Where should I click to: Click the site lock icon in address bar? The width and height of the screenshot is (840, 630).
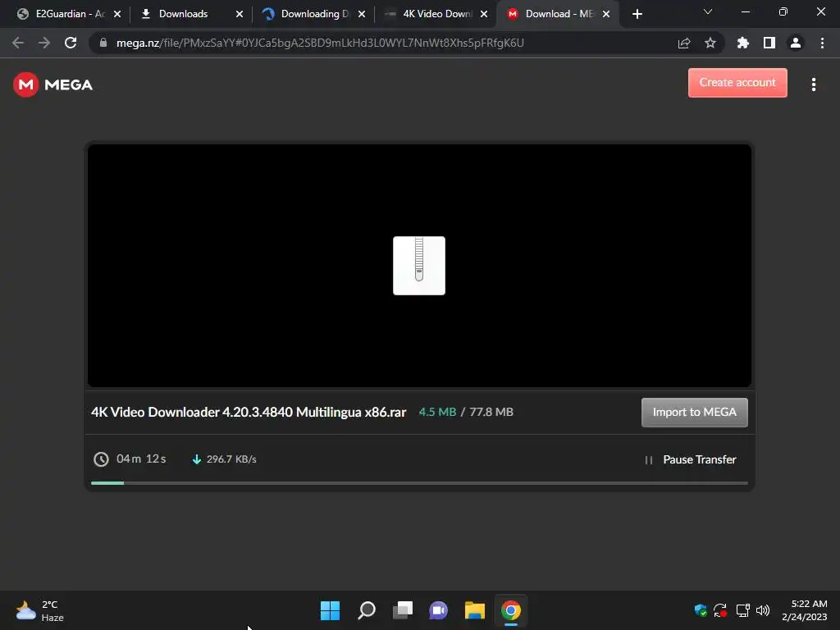[103, 43]
